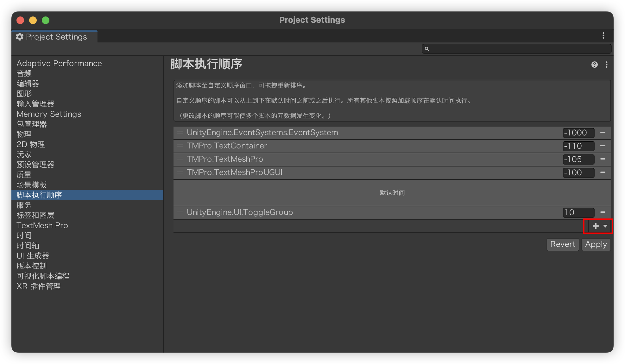625x364 pixels.
Task: Click the help question mark icon
Action: 594,65
